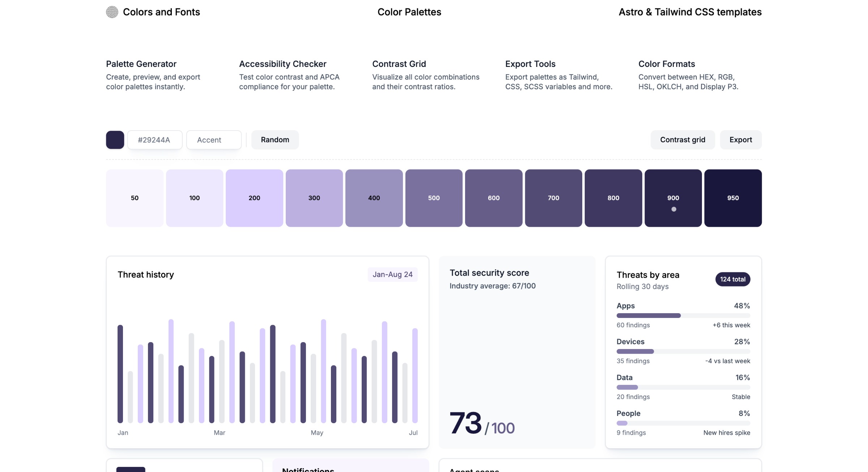This screenshot has height=472, width=868.
Task: Open the Accent role dropdown
Action: (213, 140)
